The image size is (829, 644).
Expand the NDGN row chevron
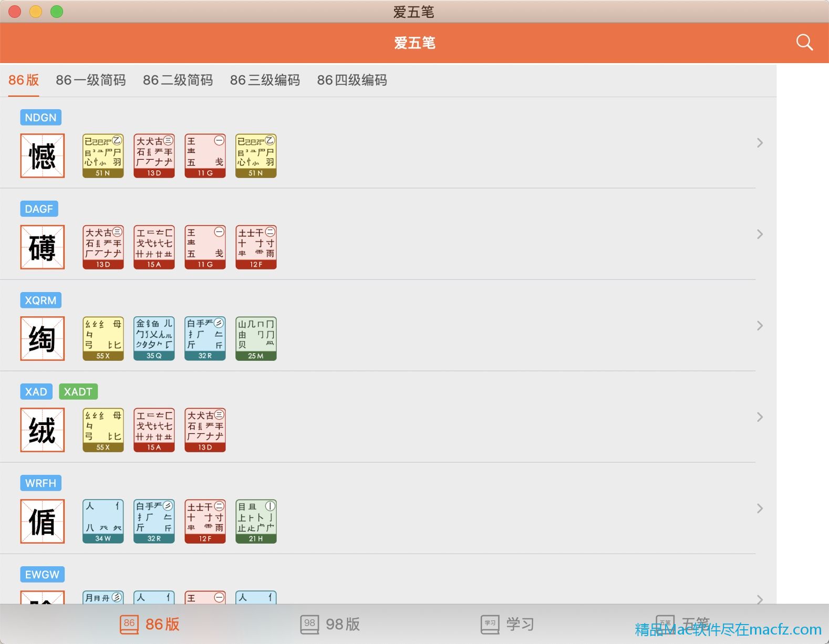pos(760,142)
